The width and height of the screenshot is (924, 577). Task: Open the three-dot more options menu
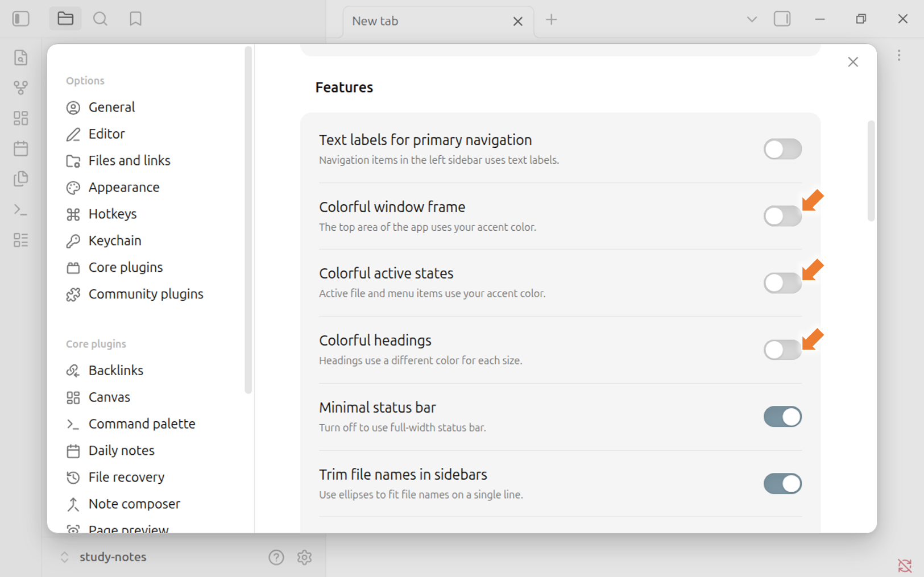(x=899, y=55)
